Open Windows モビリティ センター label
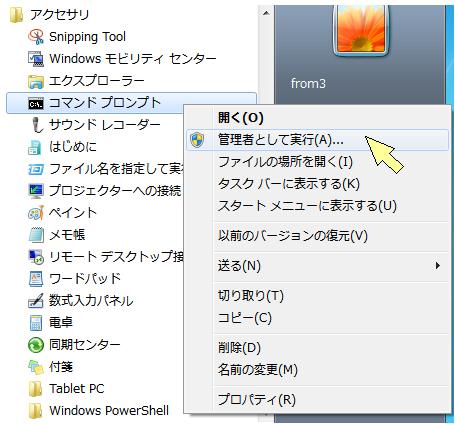 [x=133, y=59]
